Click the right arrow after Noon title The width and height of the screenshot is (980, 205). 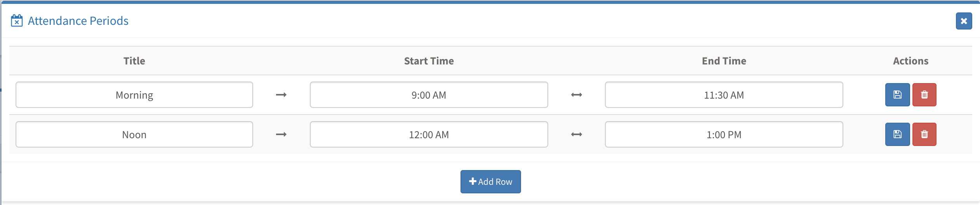click(281, 134)
